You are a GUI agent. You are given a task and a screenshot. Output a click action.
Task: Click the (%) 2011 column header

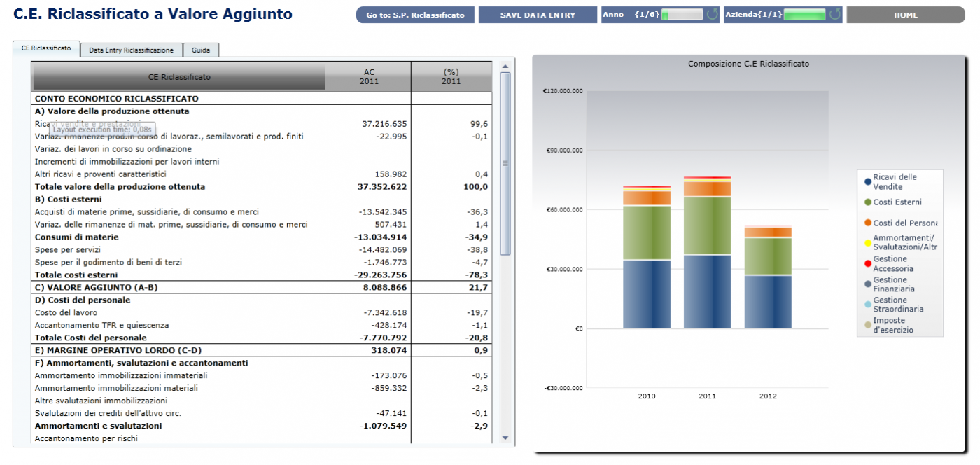tap(451, 76)
